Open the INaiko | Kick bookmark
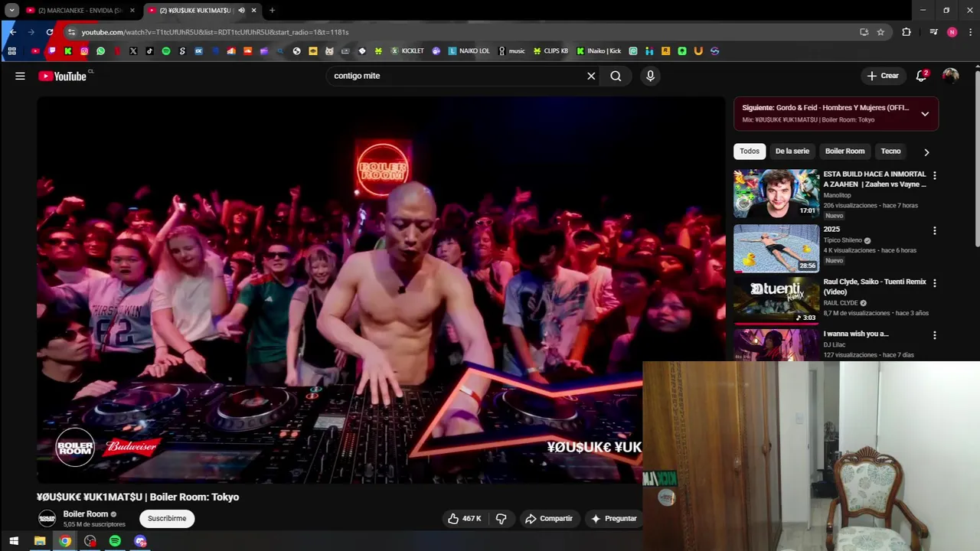980x551 pixels. click(599, 51)
